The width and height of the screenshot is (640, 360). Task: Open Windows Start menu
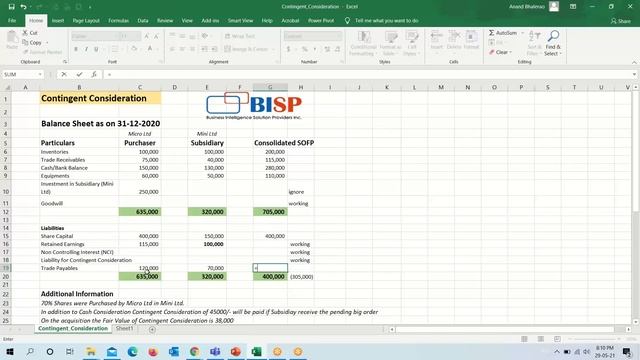[10, 351]
